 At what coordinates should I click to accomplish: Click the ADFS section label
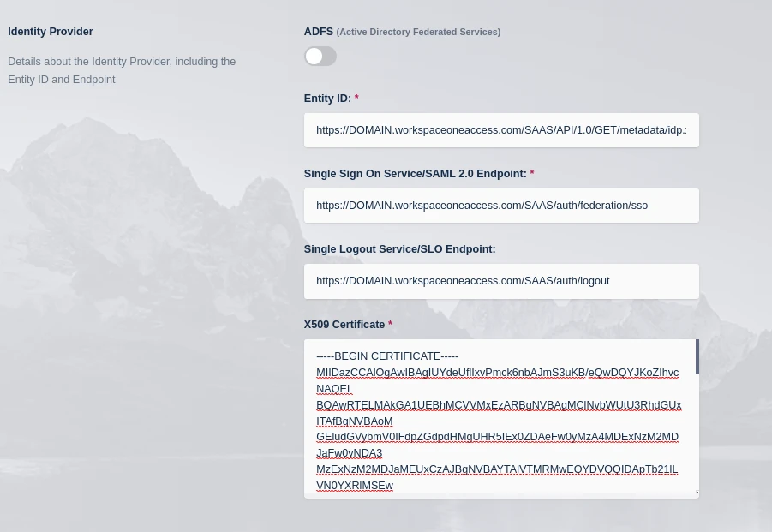tap(318, 31)
